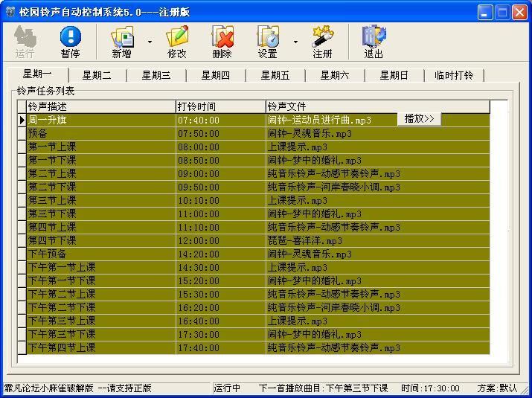The image size is (532, 398).
Task: Click the 注册 (Register) wand icon
Action: pyautogui.click(x=323, y=42)
